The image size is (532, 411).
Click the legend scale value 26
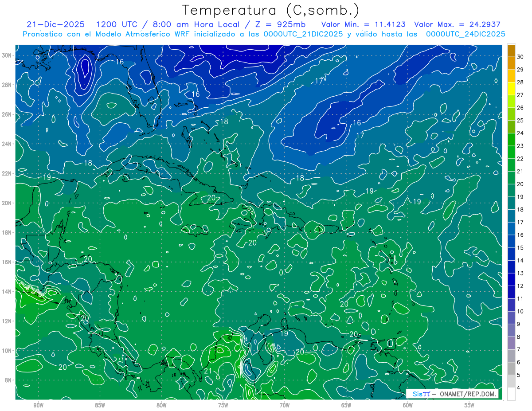(520, 108)
